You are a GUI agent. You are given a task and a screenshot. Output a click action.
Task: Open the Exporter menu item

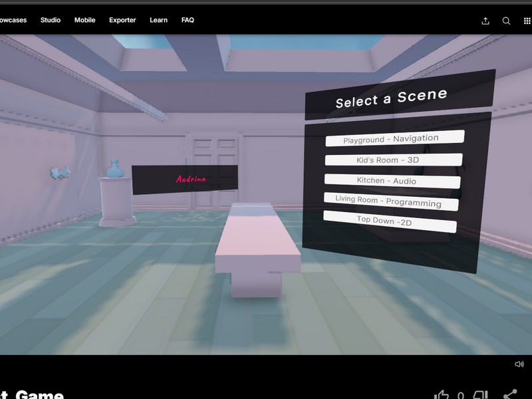point(122,20)
